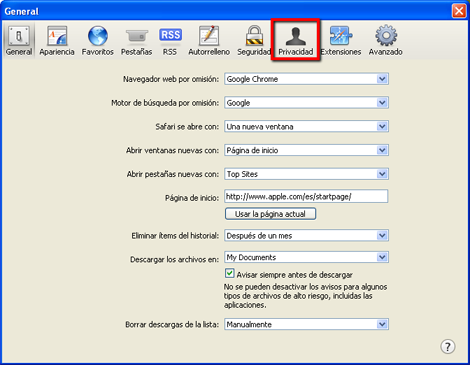Click the Navegador web por omisión label
Viewport: 470px width, 365px height.
(171, 79)
